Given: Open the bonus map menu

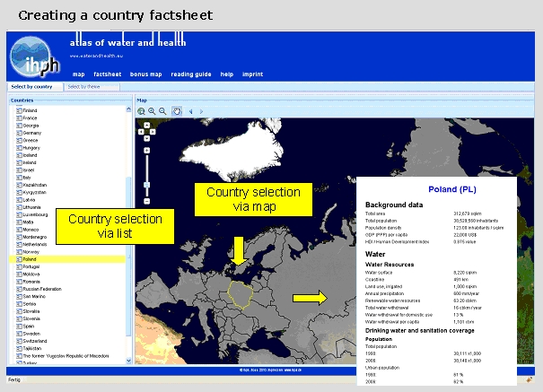Looking at the screenshot, I should pyautogui.click(x=145, y=74).
